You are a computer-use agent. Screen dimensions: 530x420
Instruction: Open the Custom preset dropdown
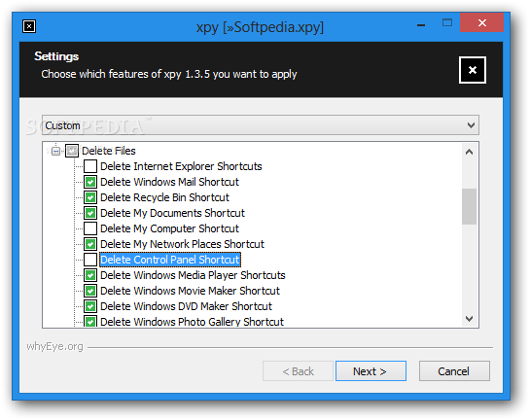click(261, 125)
